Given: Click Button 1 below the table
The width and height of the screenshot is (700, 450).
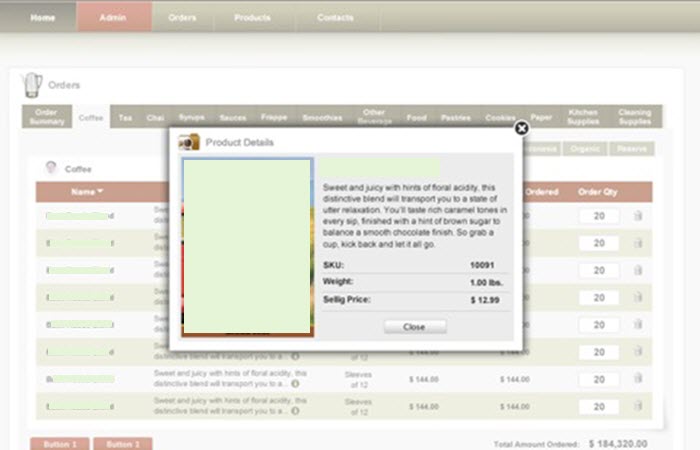Looking at the screenshot, I should coord(60,444).
